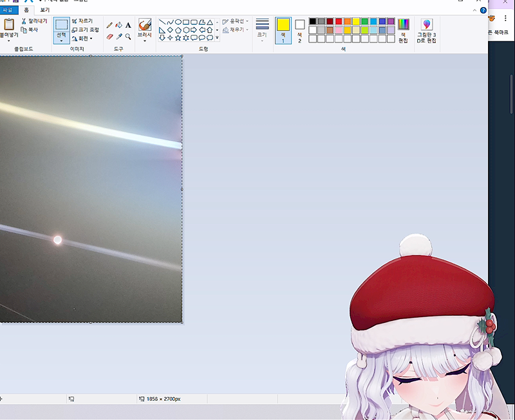515x420 pixels.
Task: Pick the red color swatch in palette
Action: [339, 21]
